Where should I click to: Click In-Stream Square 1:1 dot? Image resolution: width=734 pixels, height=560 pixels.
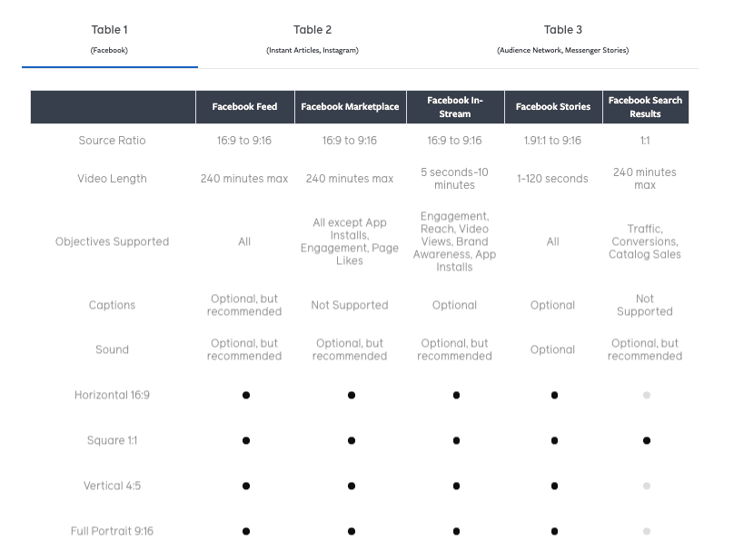pyautogui.click(x=456, y=441)
